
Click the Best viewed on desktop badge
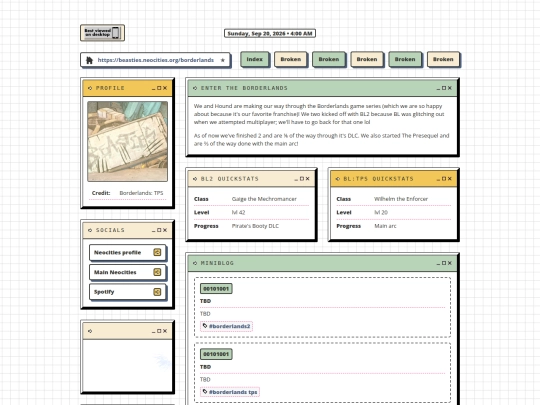tap(102, 33)
